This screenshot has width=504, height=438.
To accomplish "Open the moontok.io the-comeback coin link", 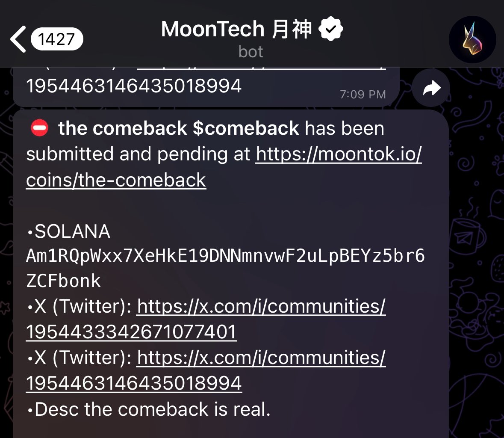I will 224,166.
